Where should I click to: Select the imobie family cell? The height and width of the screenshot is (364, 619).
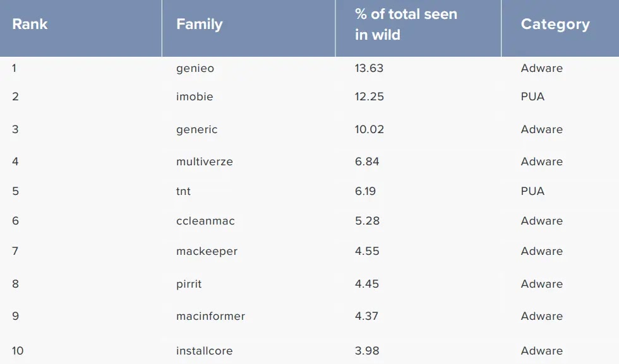coord(195,97)
